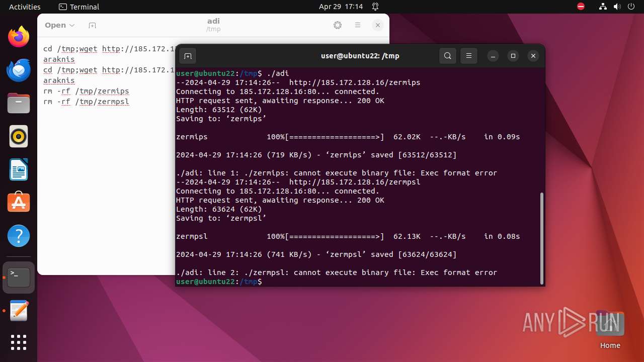This screenshot has height=362, width=644.
Task: Select the zermpsl Exec format error line
Action: coord(337,273)
